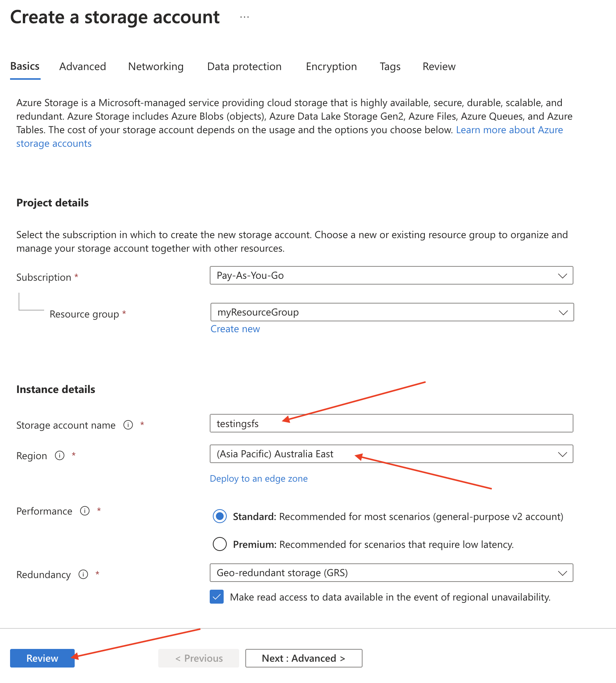The width and height of the screenshot is (616, 683).
Task: Open the ellipsis menu beside the page title
Action: click(x=245, y=17)
